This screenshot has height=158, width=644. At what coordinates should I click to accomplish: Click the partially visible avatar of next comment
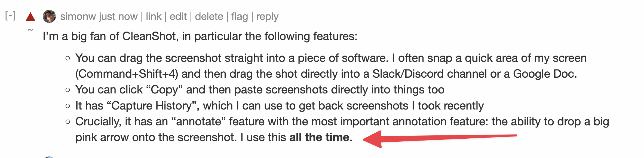[49, 157]
